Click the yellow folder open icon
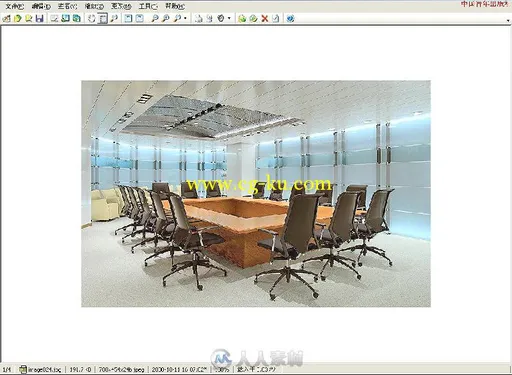 pos(17,19)
